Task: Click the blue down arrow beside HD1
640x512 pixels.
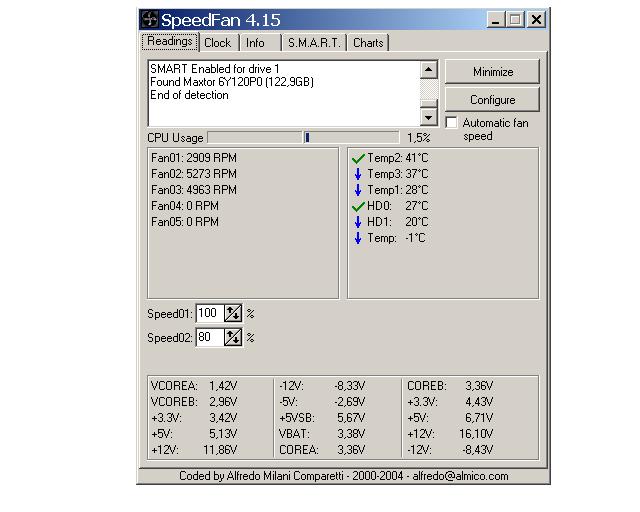Action: click(358, 222)
